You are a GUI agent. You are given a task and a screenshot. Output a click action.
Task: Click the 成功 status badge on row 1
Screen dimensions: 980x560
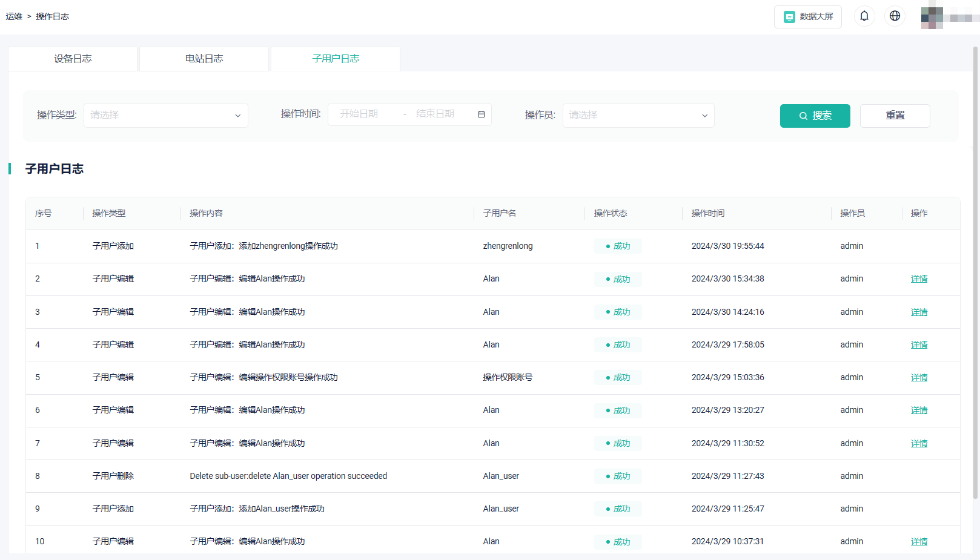tap(618, 246)
